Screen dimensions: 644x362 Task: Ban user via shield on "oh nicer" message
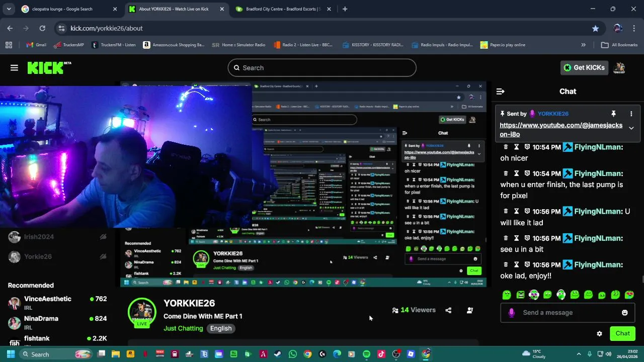(527, 147)
